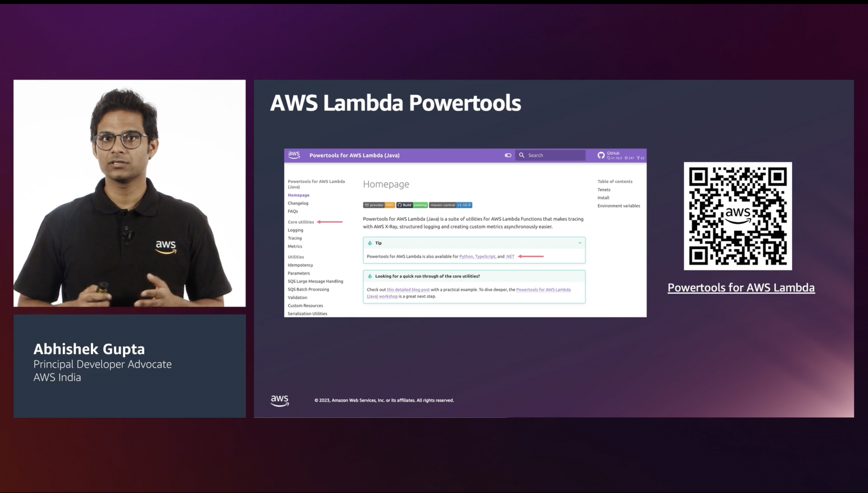
Task: Click the Utilities sidebar heading
Action: click(296, 257)
